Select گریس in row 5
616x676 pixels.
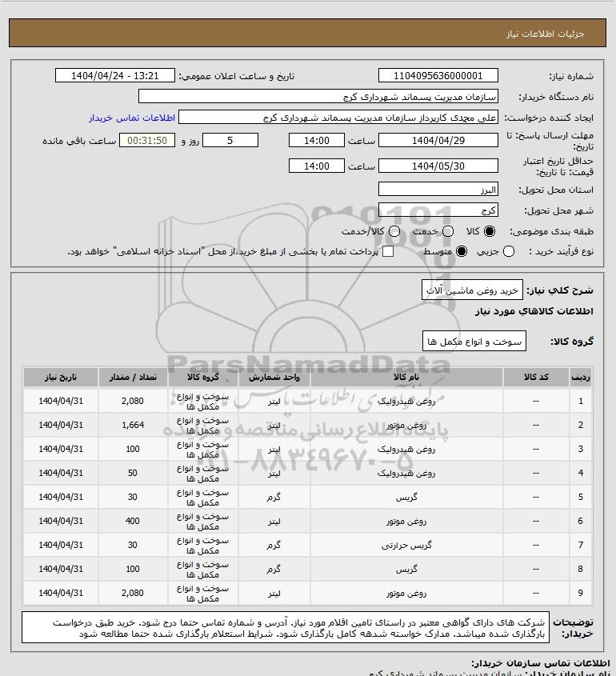click(406, 497)
